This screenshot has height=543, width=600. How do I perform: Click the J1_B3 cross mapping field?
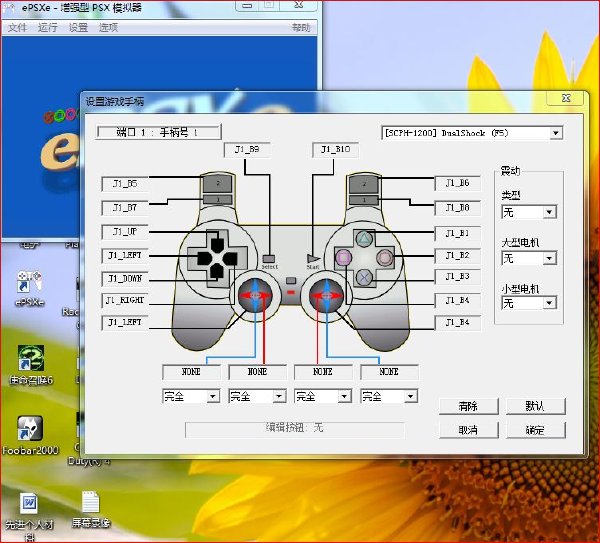pos(457,276)
